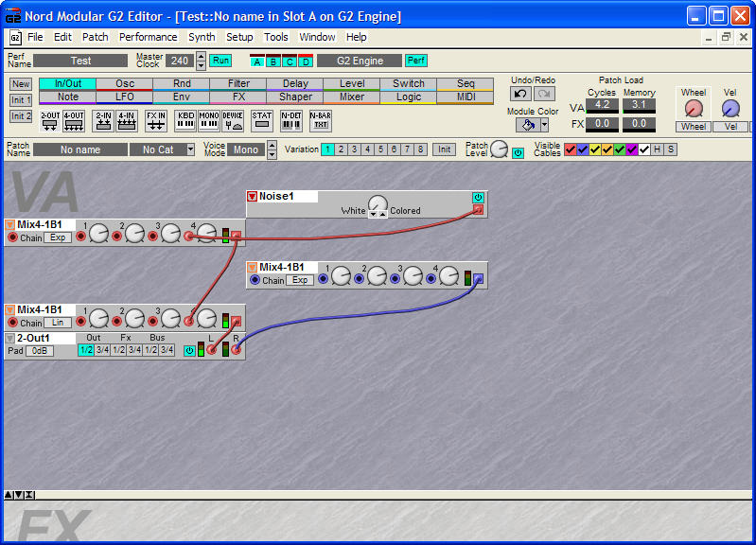Insert the STAT status module icon
This screenshot has height=545, width=756.
coord(262,120)
